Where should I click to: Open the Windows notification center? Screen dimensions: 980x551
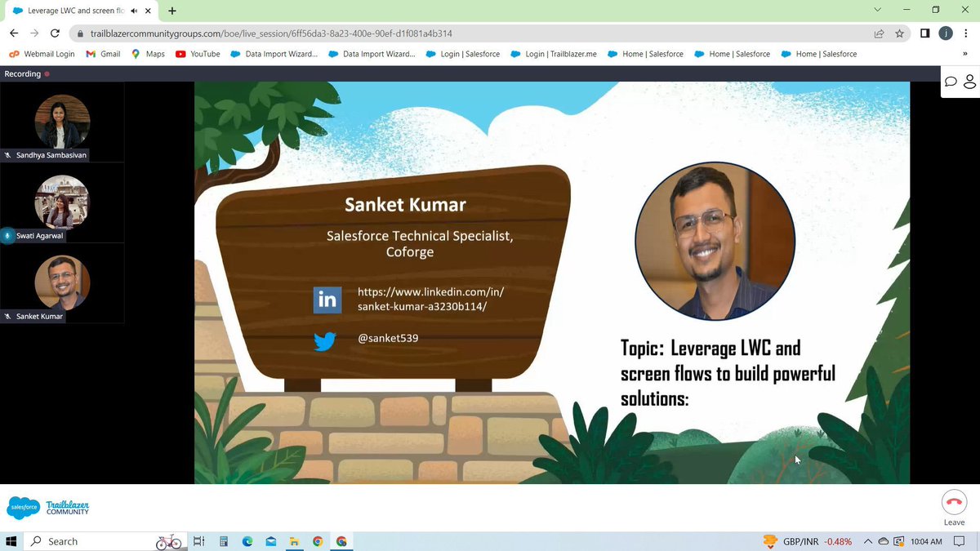(960, 541)
